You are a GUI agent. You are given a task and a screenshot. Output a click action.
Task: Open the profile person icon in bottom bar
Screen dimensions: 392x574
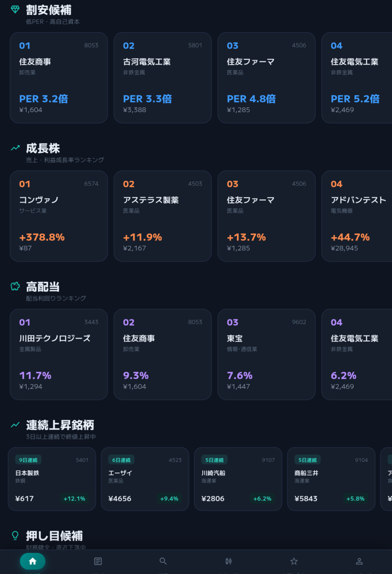(x=359, y=561)
